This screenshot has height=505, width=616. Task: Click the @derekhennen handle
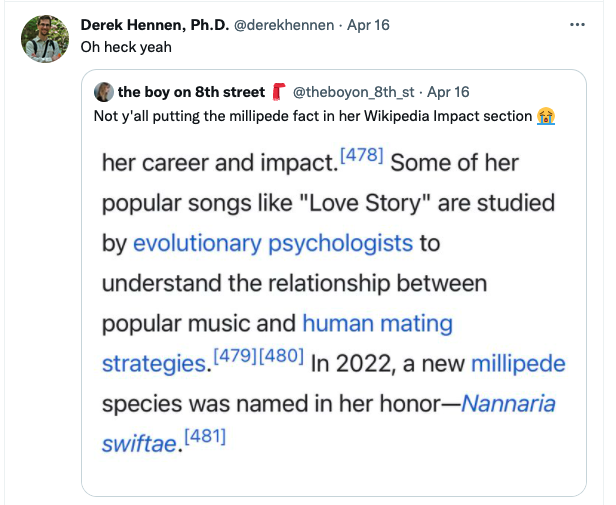(284, 24)
